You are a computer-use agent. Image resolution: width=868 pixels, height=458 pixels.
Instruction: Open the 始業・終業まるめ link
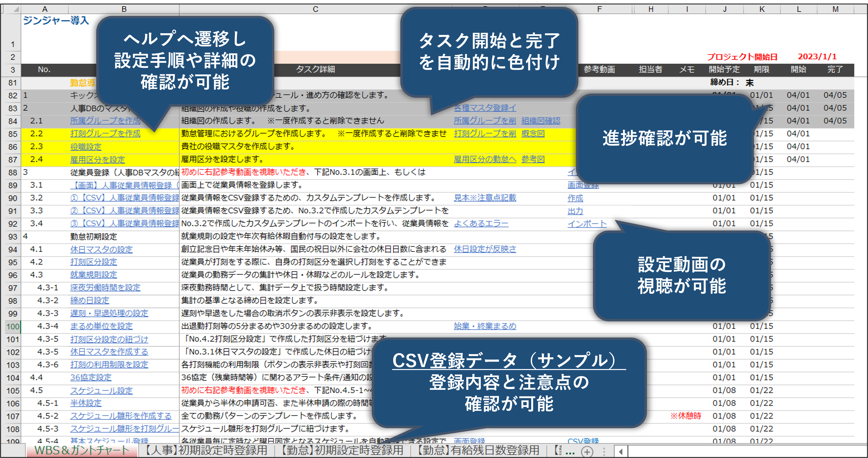[485, 326]
